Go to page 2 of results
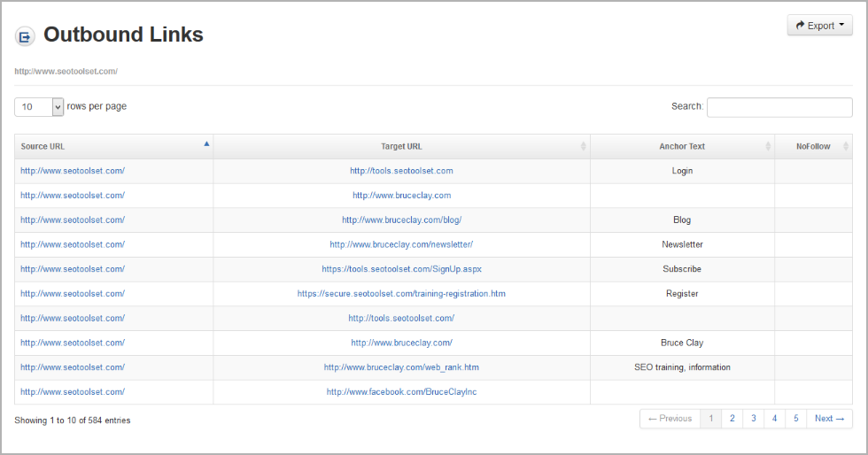868x455 pixels. [732, 419]
